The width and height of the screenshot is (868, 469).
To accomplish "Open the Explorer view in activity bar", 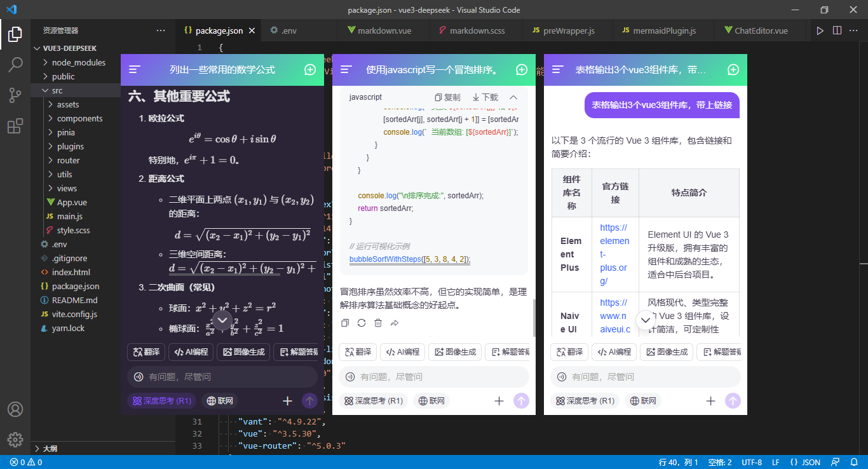I will pos(15,34).
